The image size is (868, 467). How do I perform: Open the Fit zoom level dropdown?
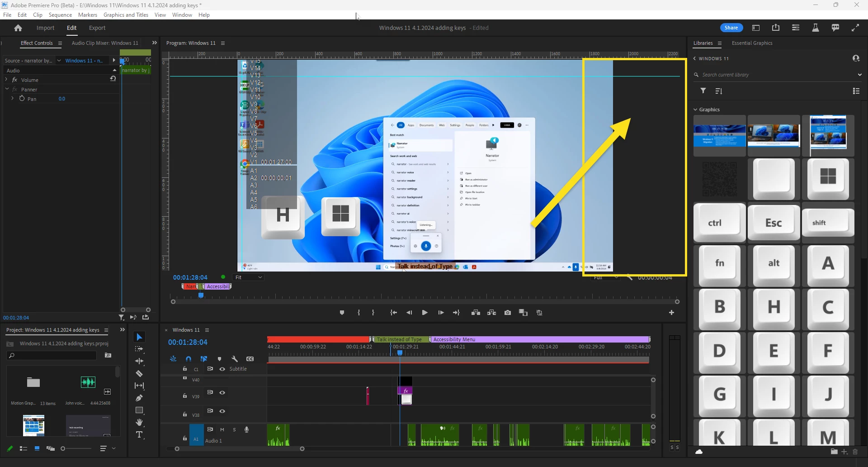coord(248,277)
